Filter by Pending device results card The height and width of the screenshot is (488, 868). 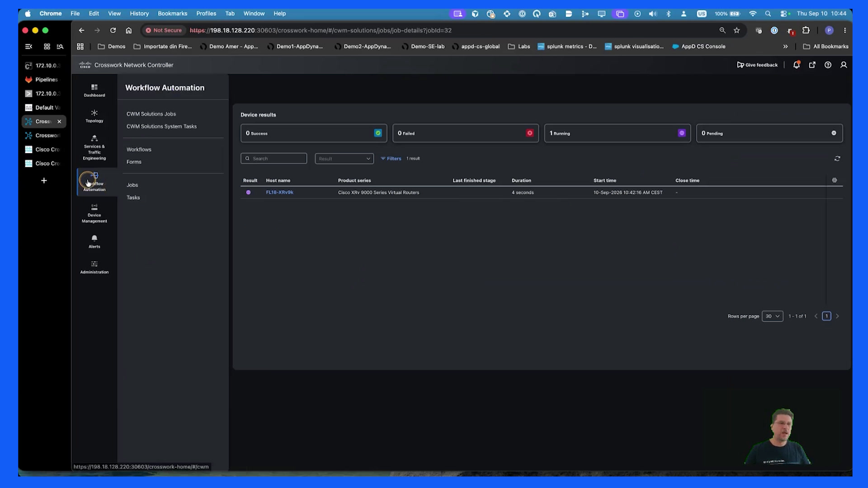(769, 133)
